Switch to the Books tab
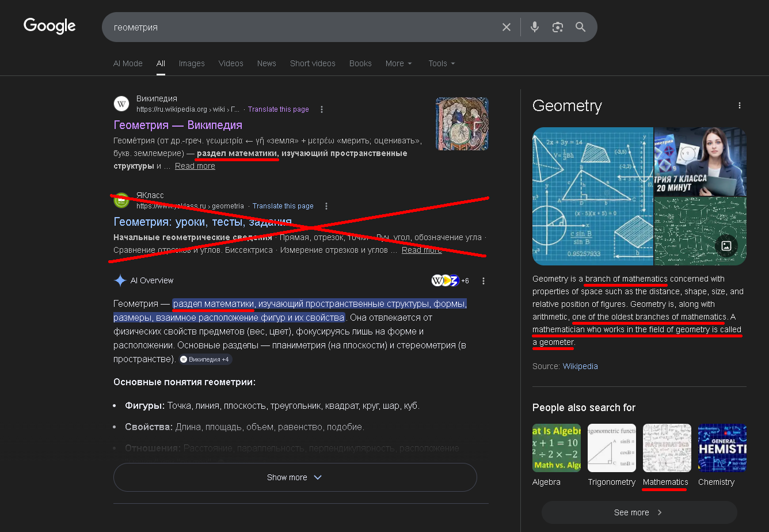This screenshot has width=769, height=532. click(360, 63)
